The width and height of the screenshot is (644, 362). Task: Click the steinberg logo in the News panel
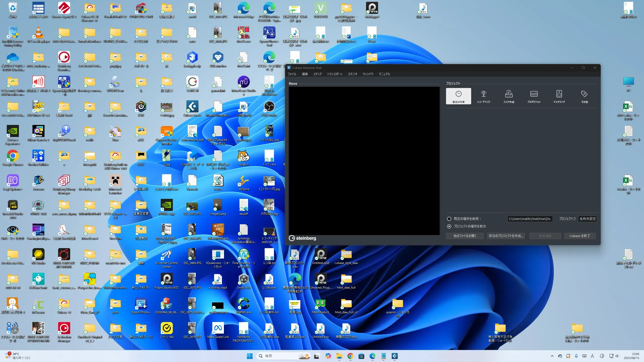point(302,238)
